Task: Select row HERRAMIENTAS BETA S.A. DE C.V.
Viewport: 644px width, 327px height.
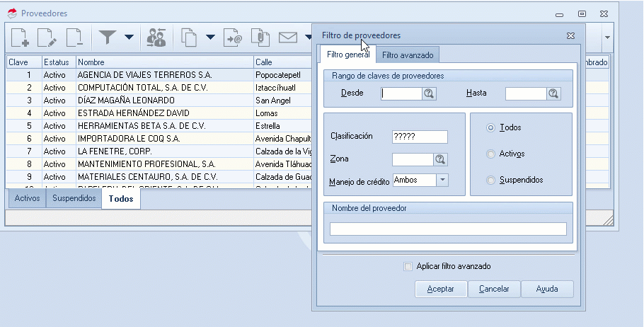Action: 159,126
